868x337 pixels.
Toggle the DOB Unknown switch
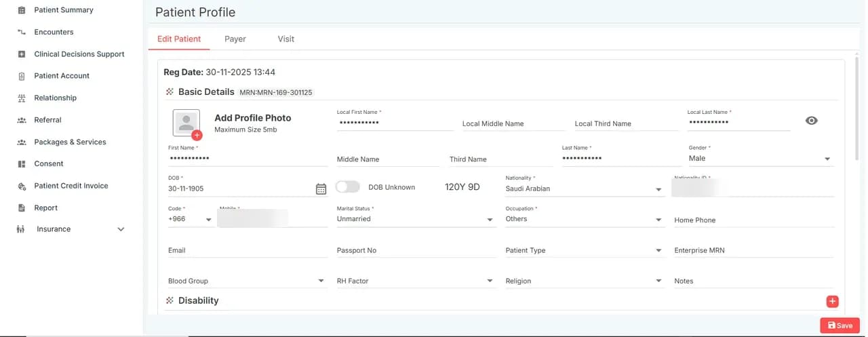tap(348, 186)
